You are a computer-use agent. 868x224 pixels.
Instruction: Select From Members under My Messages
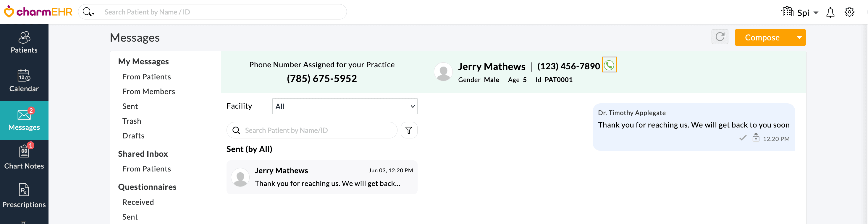tap(148, 91)
